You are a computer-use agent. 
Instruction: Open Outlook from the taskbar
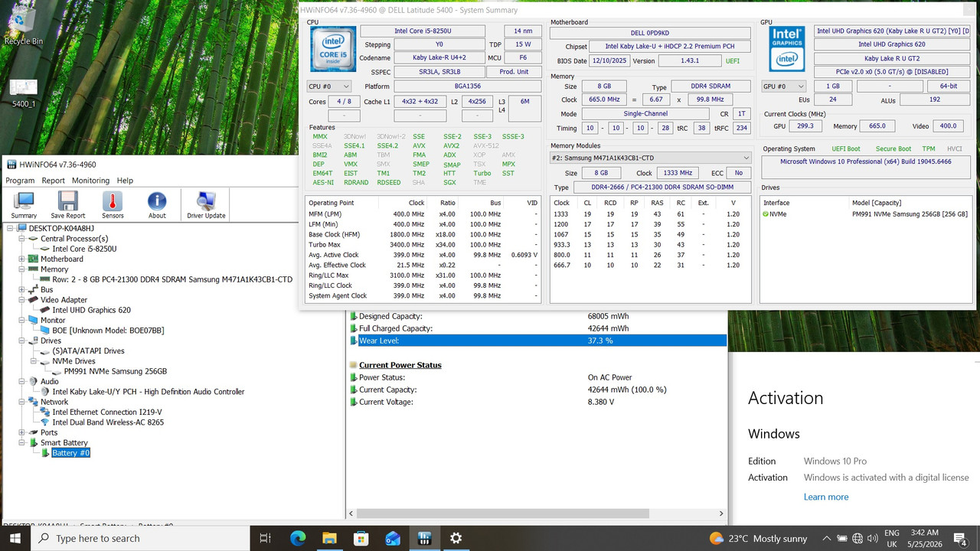tap(393, 538)
